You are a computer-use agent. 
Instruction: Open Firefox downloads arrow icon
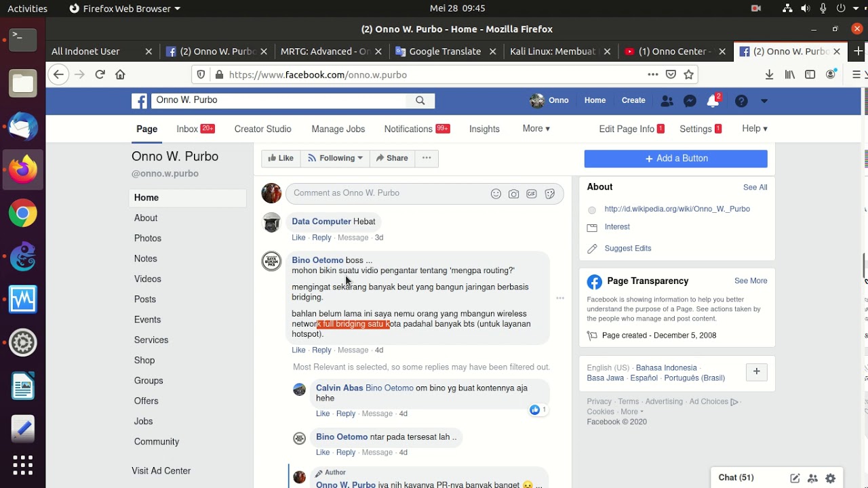pos(769,75)
